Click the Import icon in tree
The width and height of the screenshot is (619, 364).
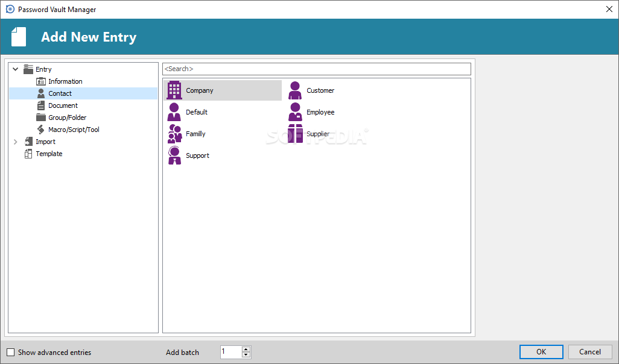[28, 142]
